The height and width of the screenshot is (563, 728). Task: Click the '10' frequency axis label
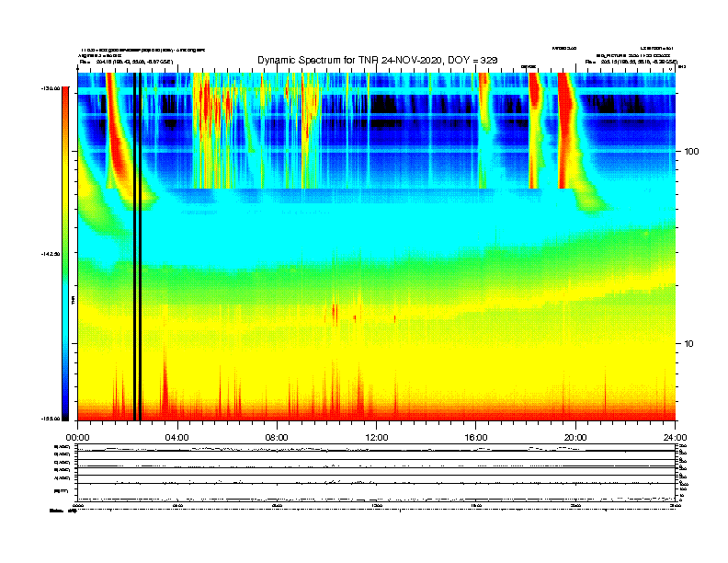tap(689, 344)
